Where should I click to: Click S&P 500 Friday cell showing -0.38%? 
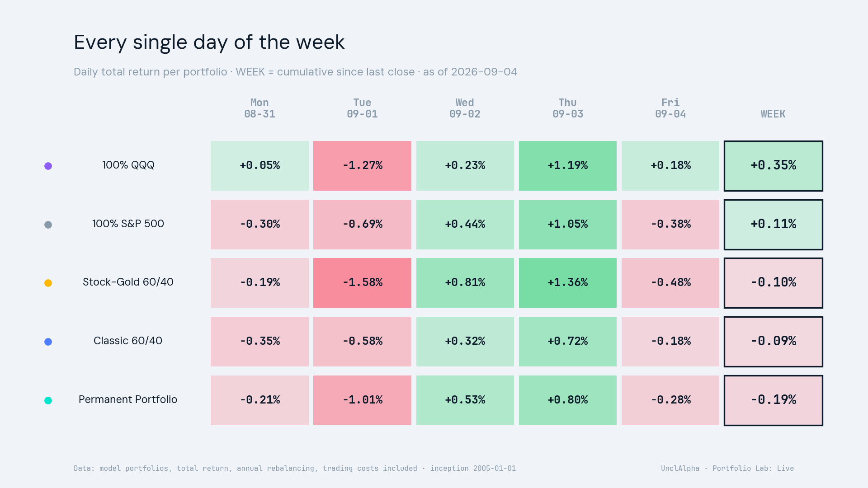coord(670,225)
